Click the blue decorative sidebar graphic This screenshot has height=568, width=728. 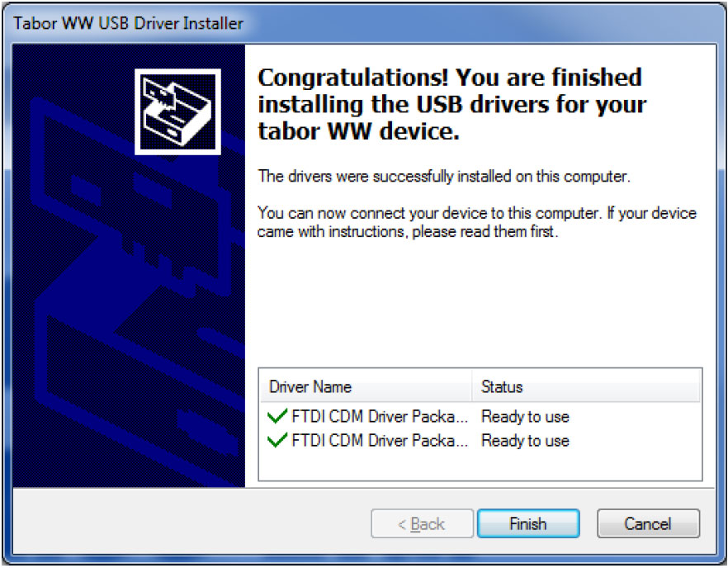tap(129, 266)
